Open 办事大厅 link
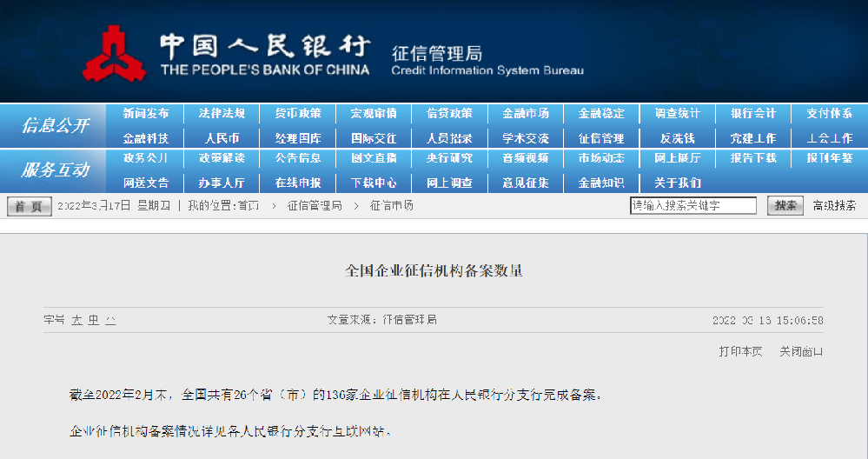 (x=222, y=183)
